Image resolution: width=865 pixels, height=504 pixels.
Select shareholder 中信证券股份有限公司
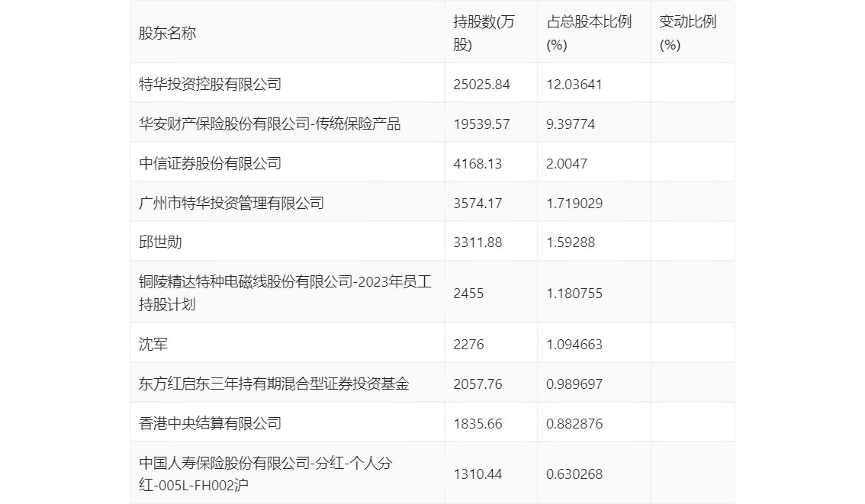pos(211,164)
